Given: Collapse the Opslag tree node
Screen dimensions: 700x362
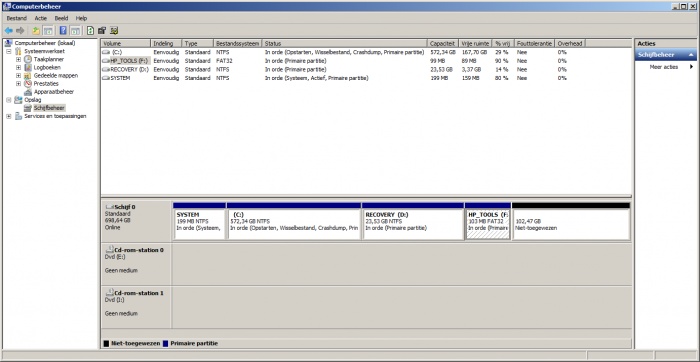Looking at the screenshot, I should 8,100.
